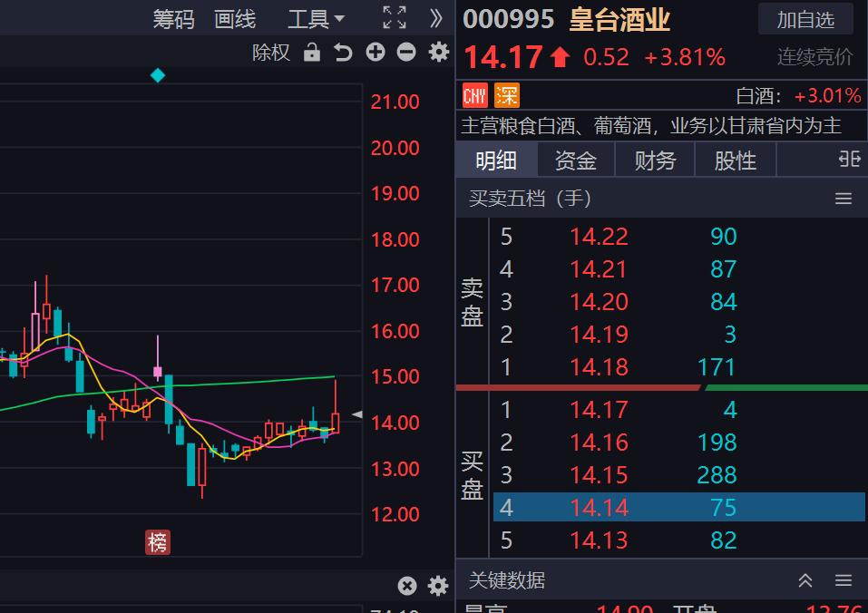Click the stock name 皇台酒业
The width and height of the screenshot is (868, 613).
click(619, 20)
